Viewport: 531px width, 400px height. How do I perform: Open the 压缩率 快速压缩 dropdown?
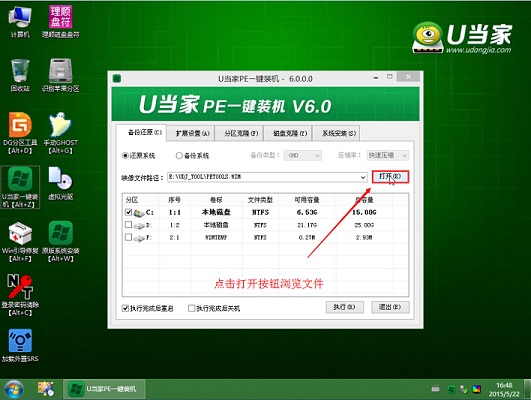387,155
